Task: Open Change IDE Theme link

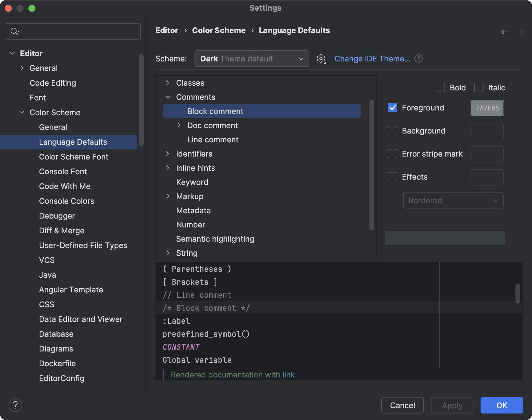Action: click(x=372, y=58)
